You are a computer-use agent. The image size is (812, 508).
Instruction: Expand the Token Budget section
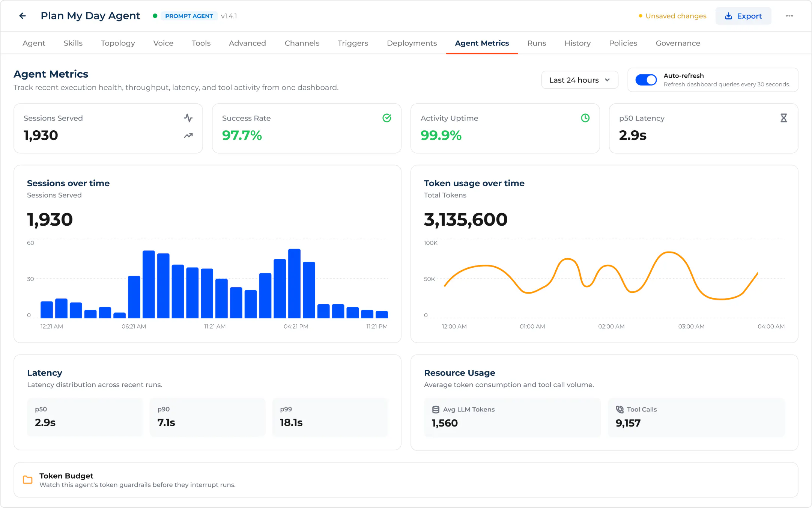click(x=406, y=480)
